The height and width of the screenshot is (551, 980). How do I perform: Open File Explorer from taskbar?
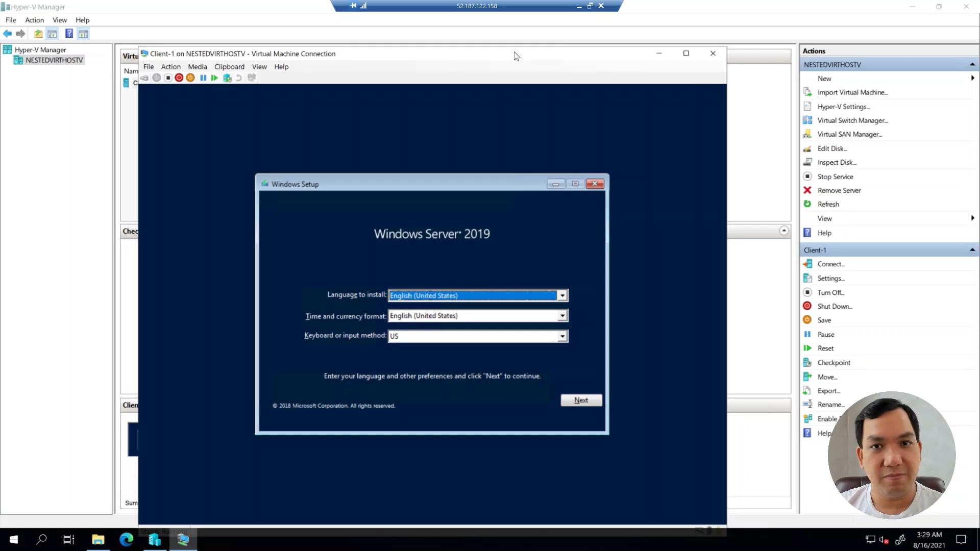click(98, 539)
